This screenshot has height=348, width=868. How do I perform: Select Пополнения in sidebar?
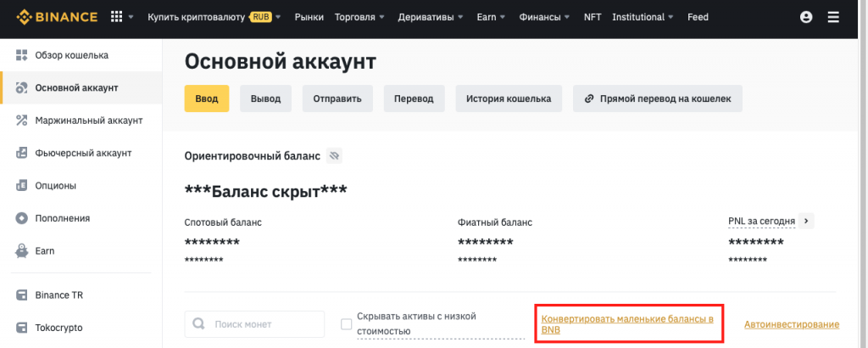coord(81,218)
